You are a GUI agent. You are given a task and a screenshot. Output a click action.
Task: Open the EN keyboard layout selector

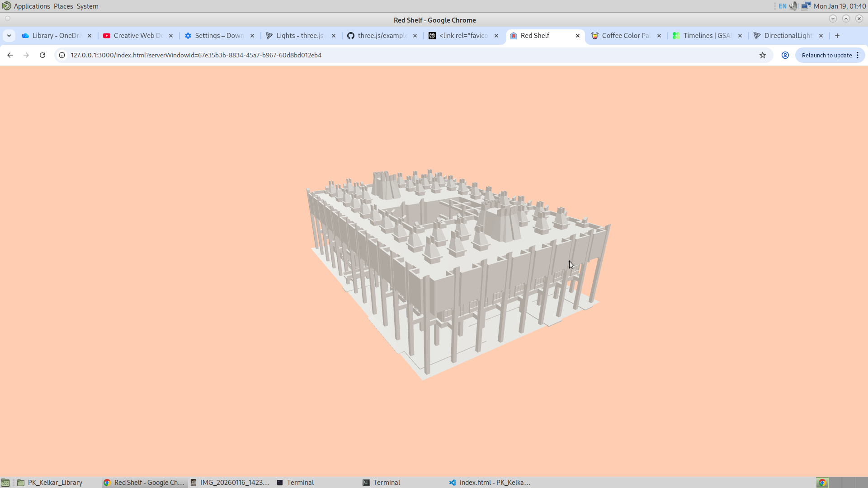(x=783, y=6)
